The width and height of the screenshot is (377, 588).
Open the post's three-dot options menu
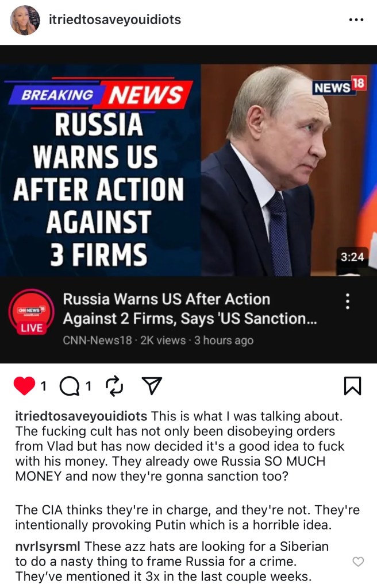pos(356,20)
